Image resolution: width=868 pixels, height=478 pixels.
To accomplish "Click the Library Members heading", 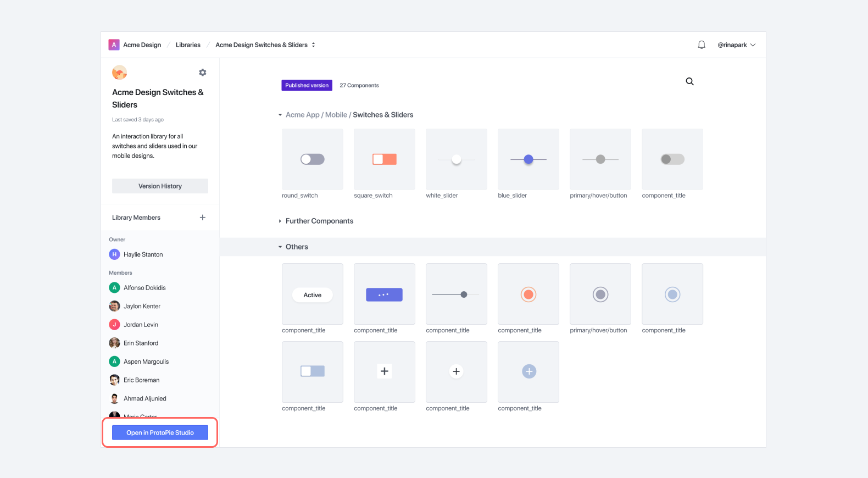I will point(136,218).
